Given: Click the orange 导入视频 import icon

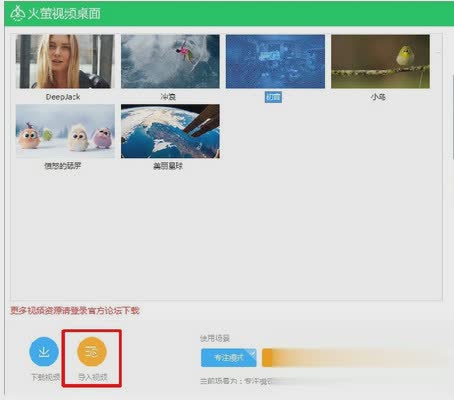Looking at the screenshot, I should point(92,352).
